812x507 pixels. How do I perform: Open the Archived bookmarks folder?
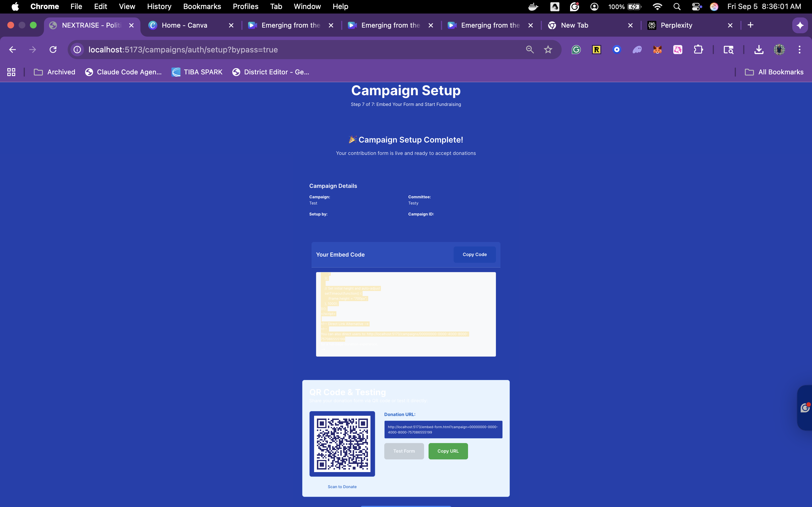tap(55, 72)
